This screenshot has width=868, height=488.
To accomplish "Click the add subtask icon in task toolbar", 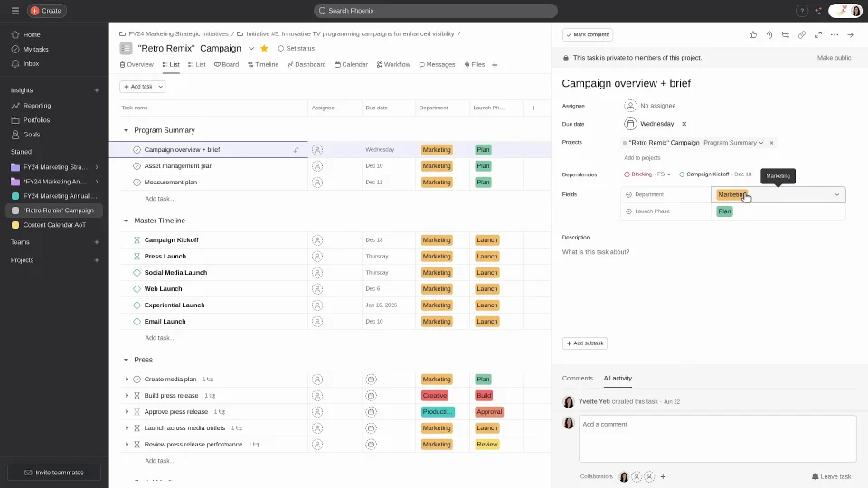I will 786,34.
